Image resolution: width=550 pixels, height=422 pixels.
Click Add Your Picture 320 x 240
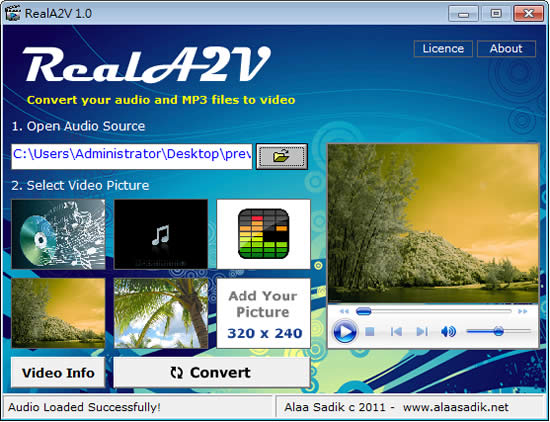click(x=263, y=313)
